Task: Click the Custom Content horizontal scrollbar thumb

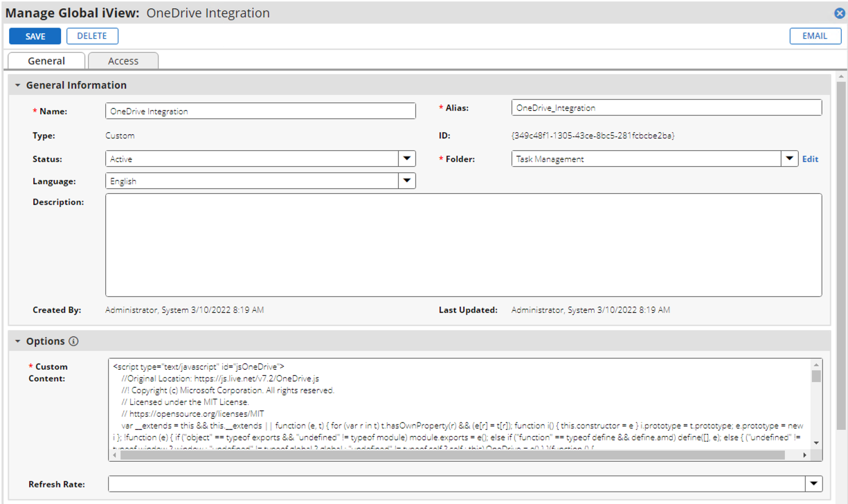Action: tap(452, 455)
